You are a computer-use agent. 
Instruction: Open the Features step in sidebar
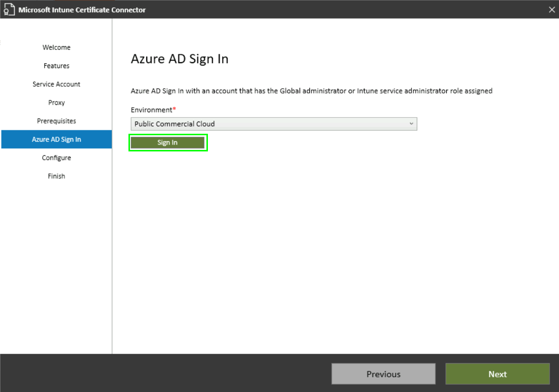click(56, 66)
